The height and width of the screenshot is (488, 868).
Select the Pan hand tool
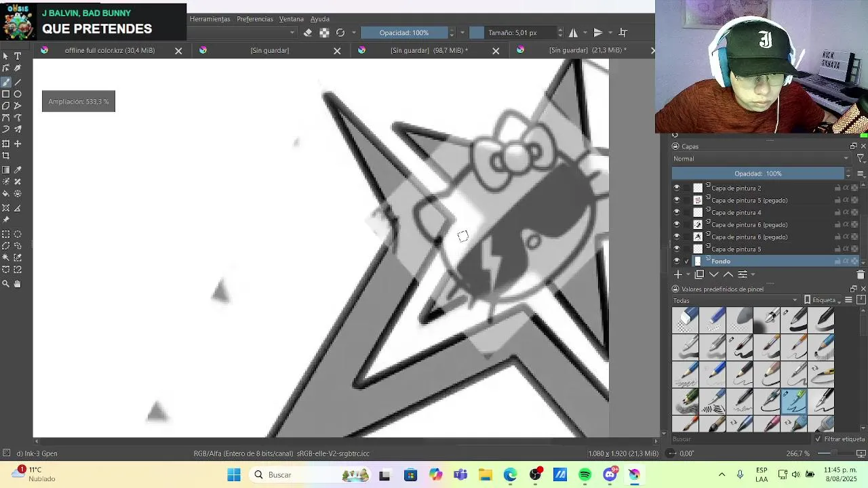[x=18, y=284]
